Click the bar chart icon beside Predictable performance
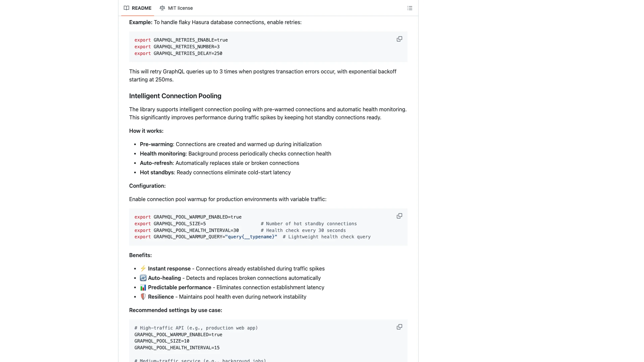This screenshot has height=362, width=644. pyautogui.click(x=143, y=287)
